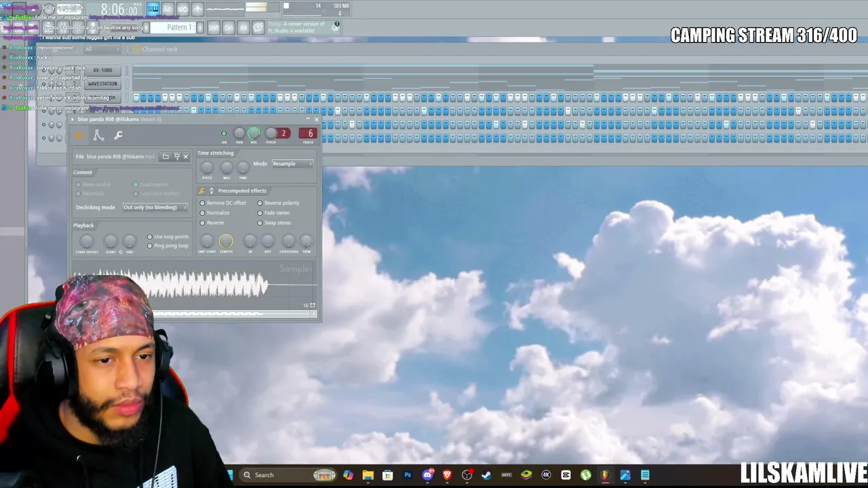Click the channel PAN knob
This screenshot has height=488, width=868.
click(239, 134)
